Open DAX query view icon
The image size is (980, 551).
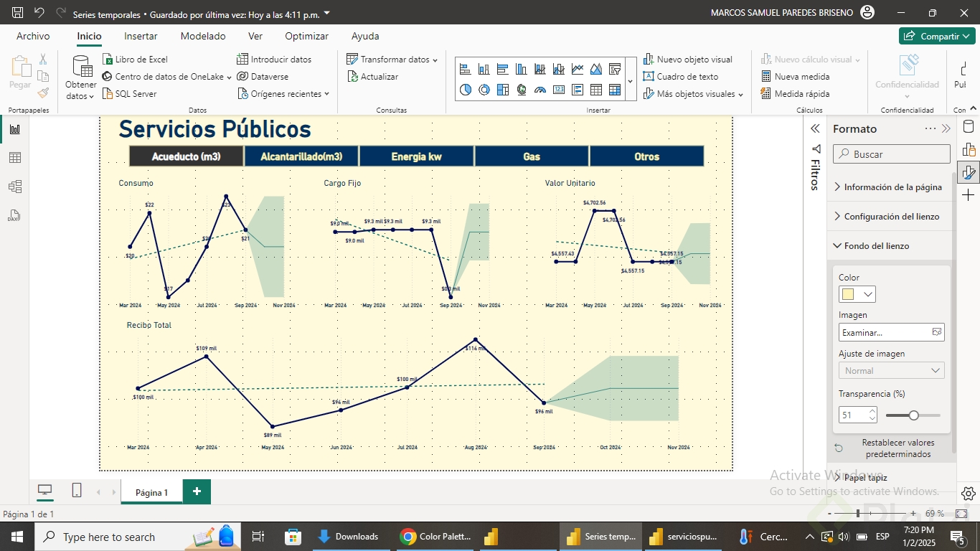tap(14, 215)
